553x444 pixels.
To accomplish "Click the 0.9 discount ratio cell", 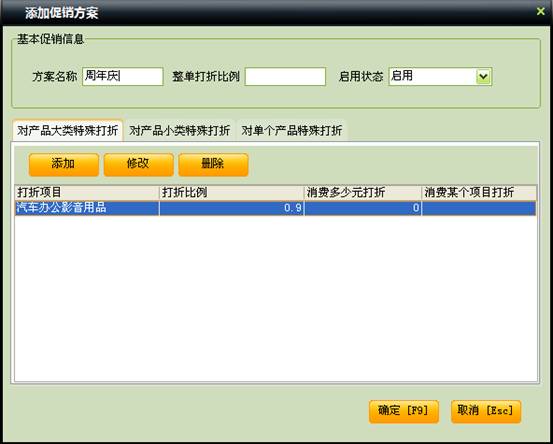I will (231, 208).
